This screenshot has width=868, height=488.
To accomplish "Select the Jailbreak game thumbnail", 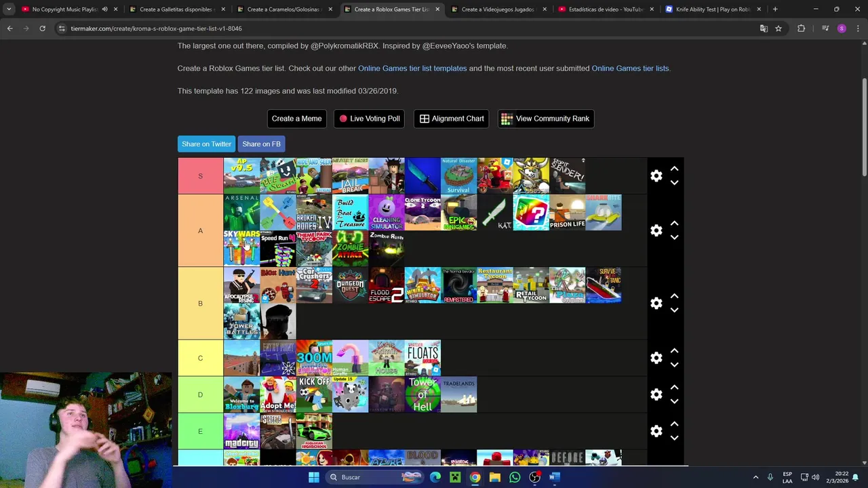I will [x=351, y=176].
